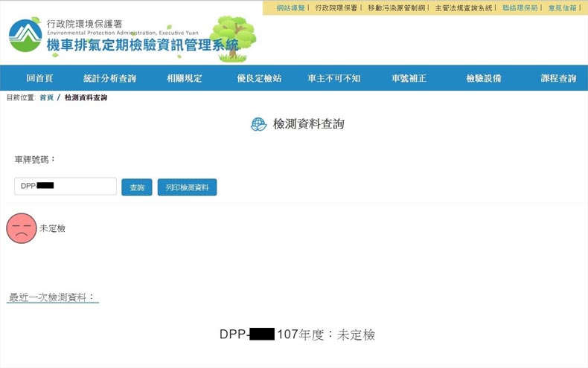Open 車主不可不知 navigation item
This screenshot has width=588, height=368.
[333, 78]
